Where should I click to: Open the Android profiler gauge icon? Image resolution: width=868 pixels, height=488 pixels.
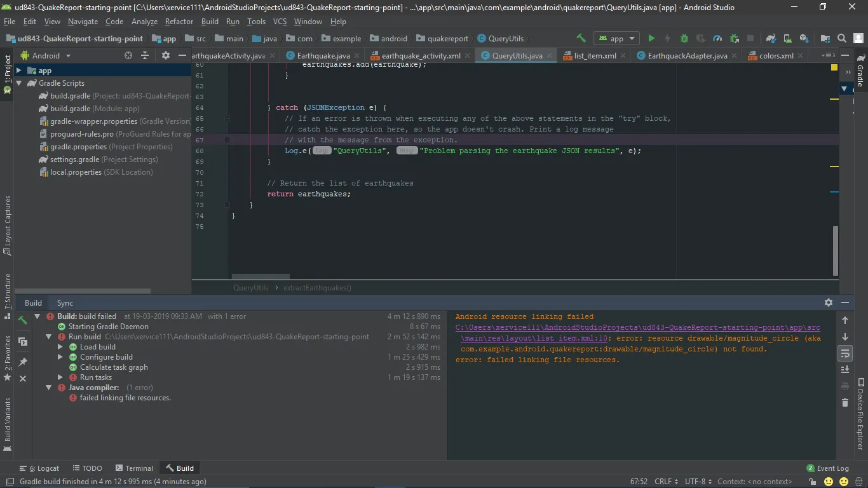[x=717, y=39]
